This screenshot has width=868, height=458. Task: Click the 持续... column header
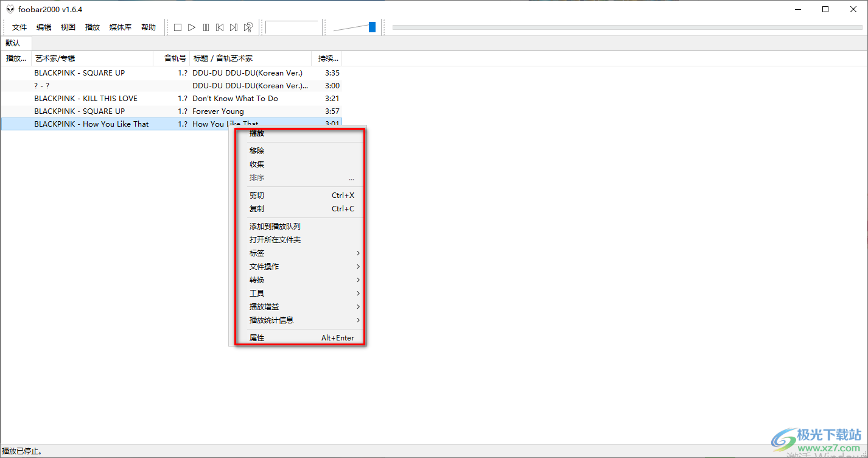327,58
